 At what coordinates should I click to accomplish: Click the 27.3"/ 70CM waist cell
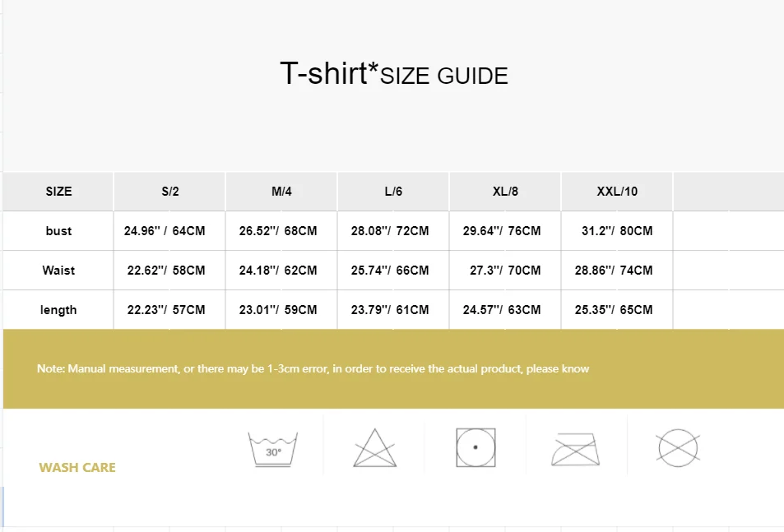(505, 271)
